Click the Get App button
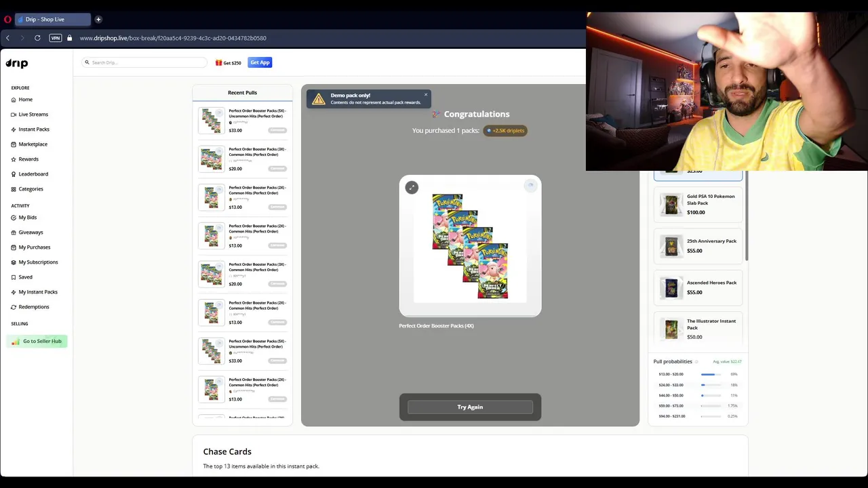 click(x=260, y=62)
